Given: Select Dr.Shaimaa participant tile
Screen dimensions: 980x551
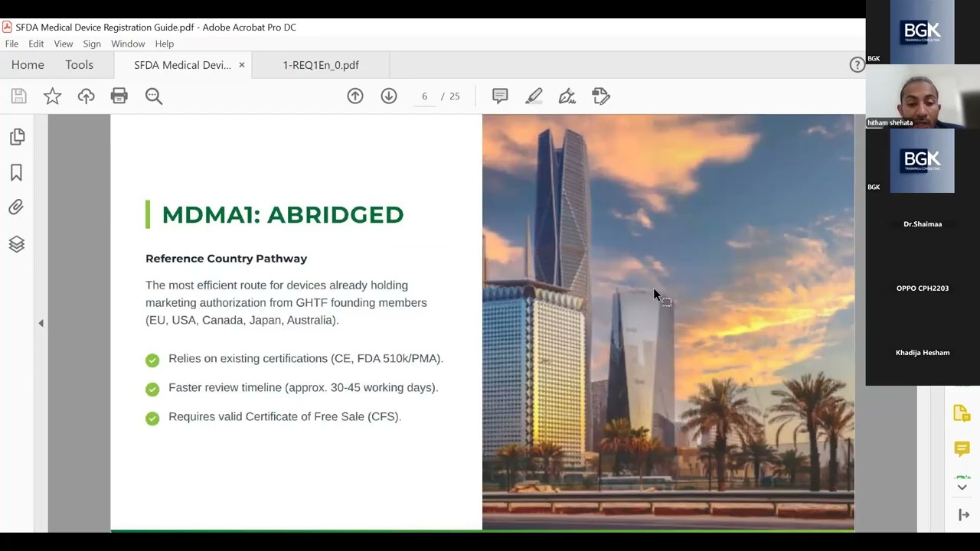Looking at the screenshot, I should (923, 224).
